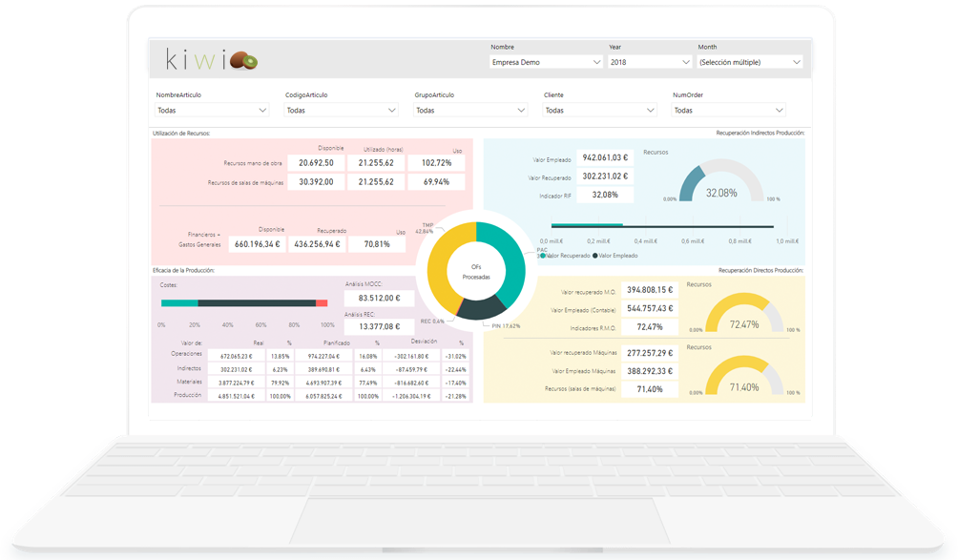Click the 277.257,29 € Valor recuperado Máquinas value
This screenshot has width=958, height=560.
pos(650,353)
